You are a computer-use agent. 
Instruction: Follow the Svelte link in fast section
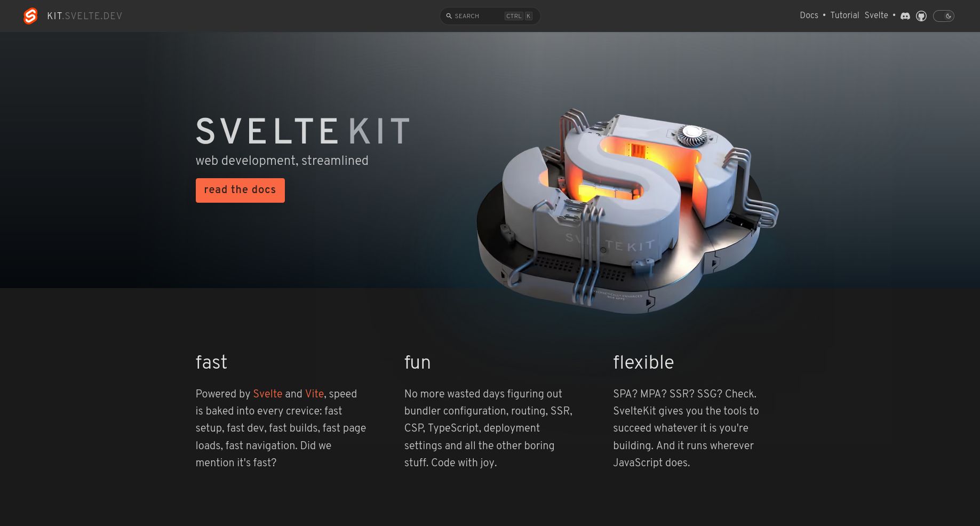tap(268, 394)
